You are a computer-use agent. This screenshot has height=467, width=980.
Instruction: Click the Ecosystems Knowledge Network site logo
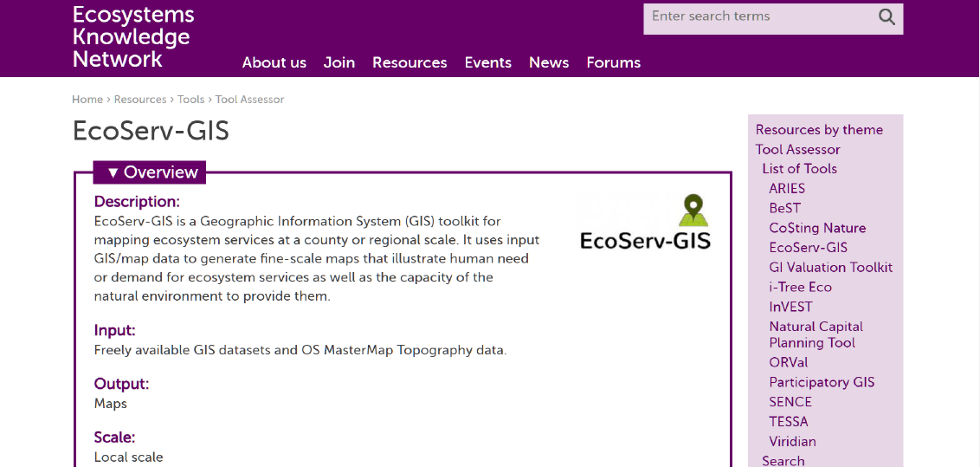(132, 37)
